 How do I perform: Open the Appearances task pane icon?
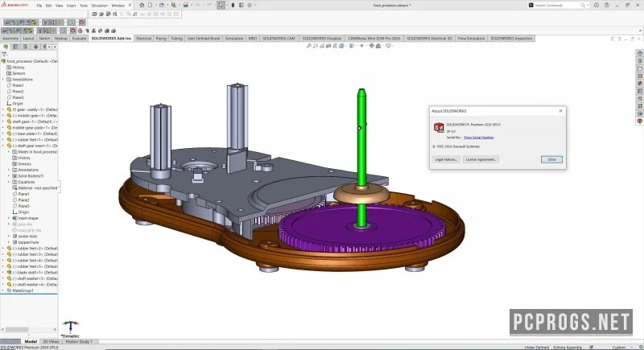pos(639,84)
